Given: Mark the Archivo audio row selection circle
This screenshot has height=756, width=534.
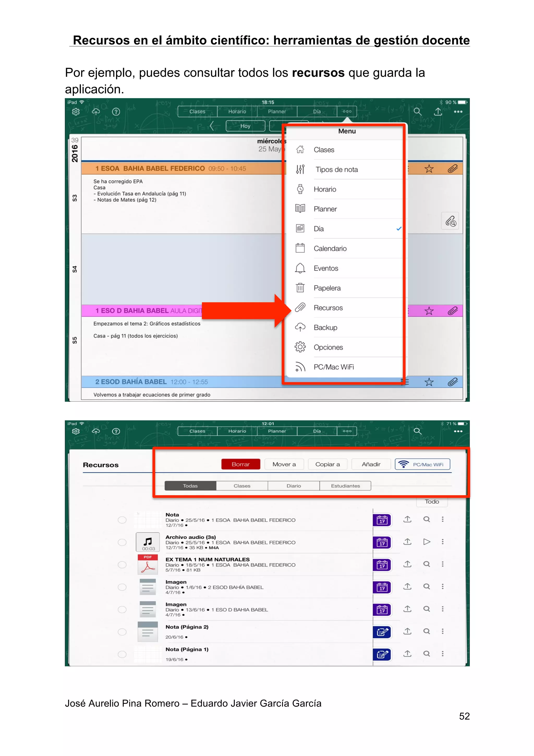Looking at the screenshot, I should [x=122, y=542].
